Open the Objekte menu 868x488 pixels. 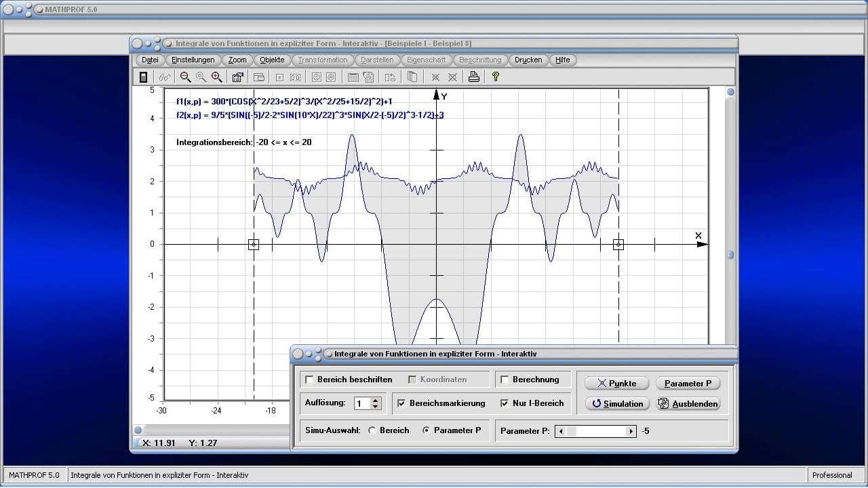273,60
